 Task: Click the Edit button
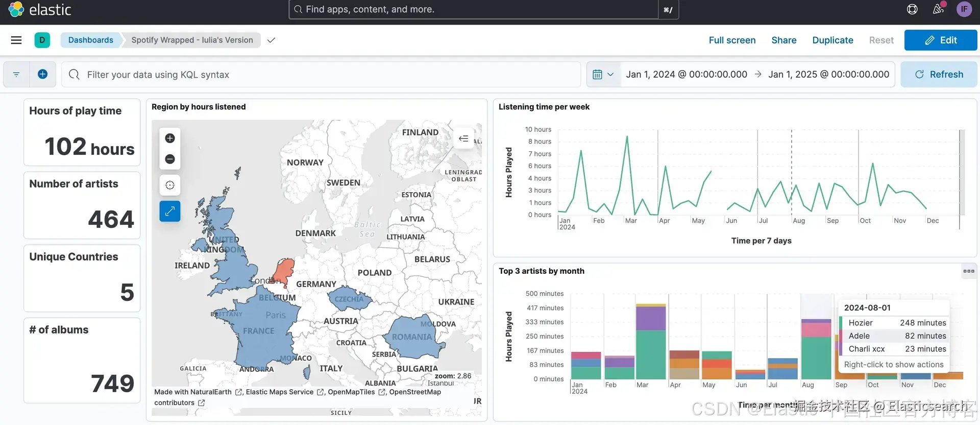[x=940, y=40]
